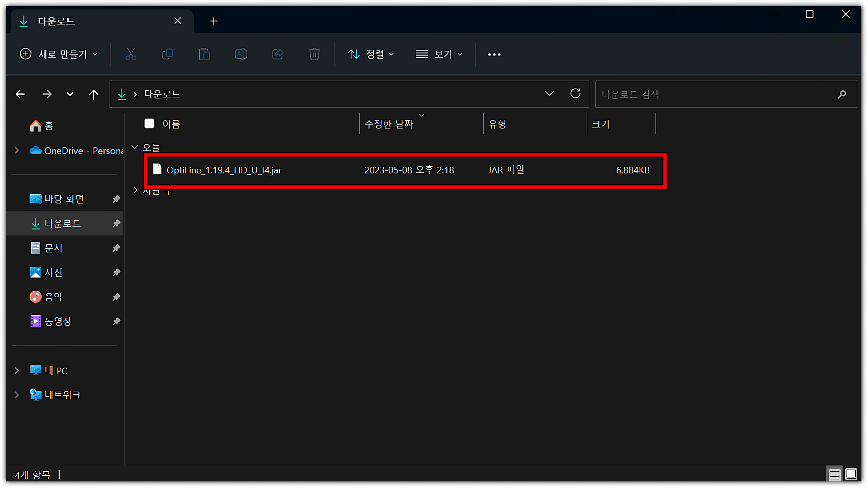
Task: Click the date 2023-05-08 오후 2:18
Action: tap(409, 170)
